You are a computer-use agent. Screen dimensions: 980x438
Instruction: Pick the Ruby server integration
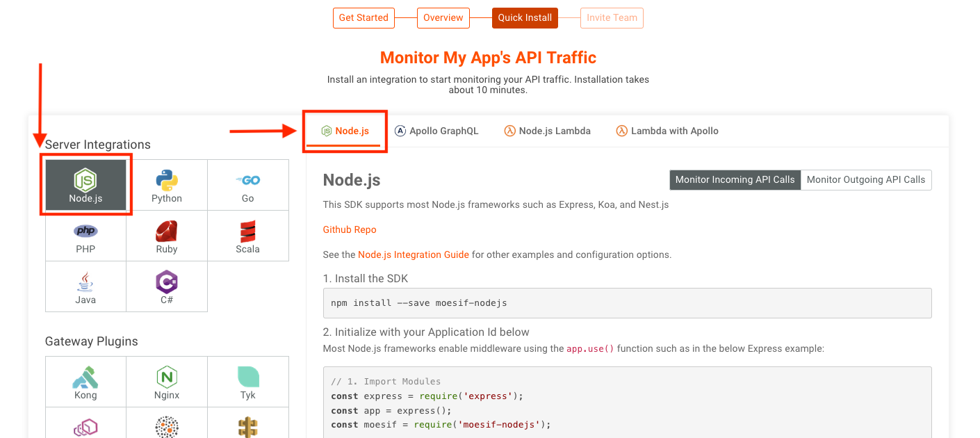click(x=167, y=235)
